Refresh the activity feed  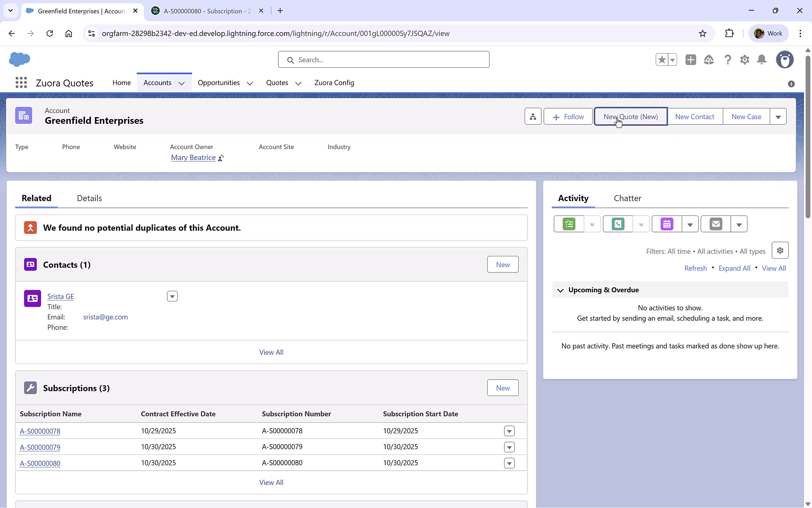point(695,268)
